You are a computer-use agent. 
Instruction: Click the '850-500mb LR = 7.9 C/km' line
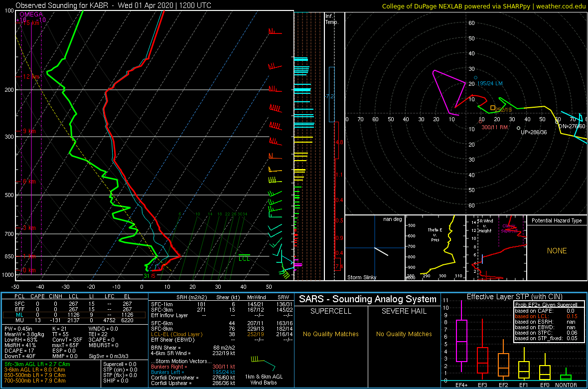point(35,375)
